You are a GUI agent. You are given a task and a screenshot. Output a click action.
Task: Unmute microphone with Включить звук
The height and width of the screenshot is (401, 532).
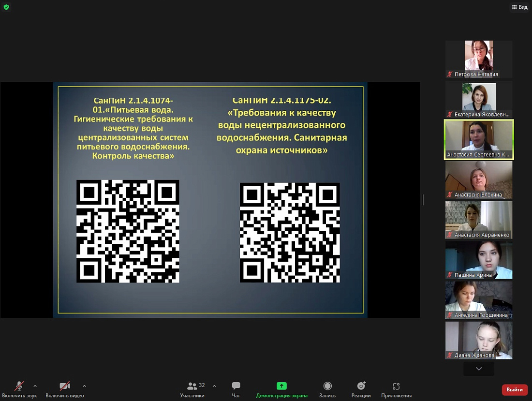[19, 389]
